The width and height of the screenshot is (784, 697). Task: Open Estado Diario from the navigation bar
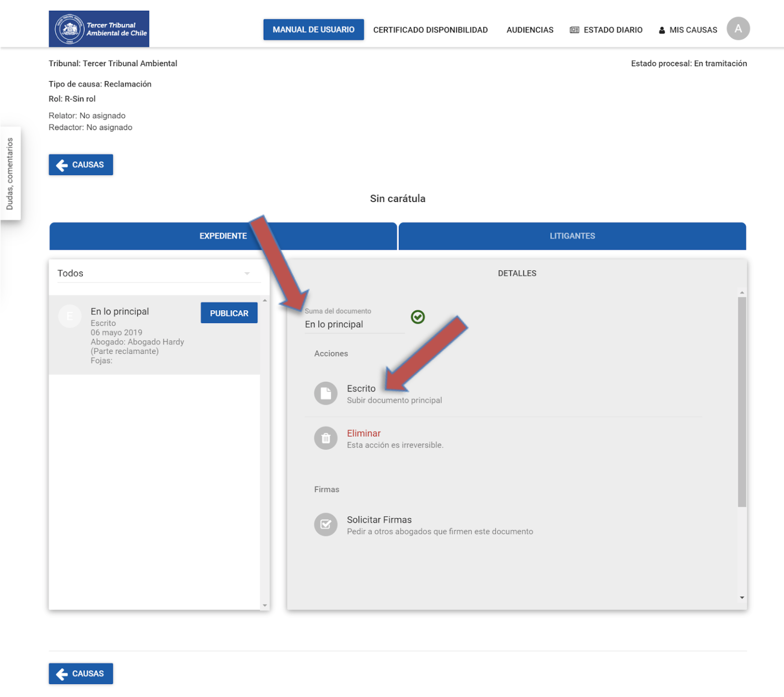606,30
